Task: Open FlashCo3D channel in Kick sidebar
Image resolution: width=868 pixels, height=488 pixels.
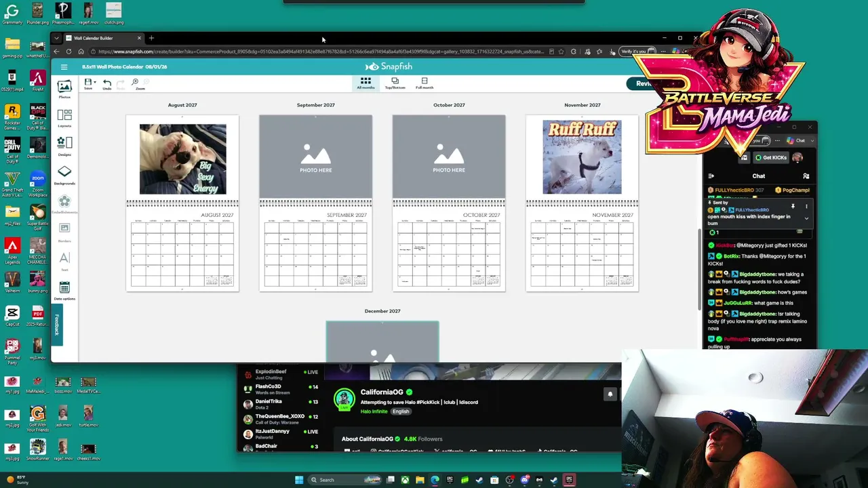Action: pyautogui.click(x=281, y=388)
